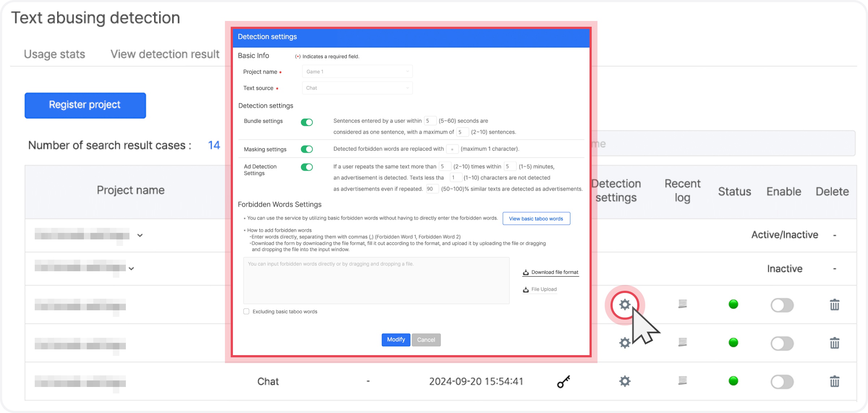Image resolution: width=868 pixels, height=413 pixels.
Task: Click trash icon in the circled gear's row
Action: point(834,305)
